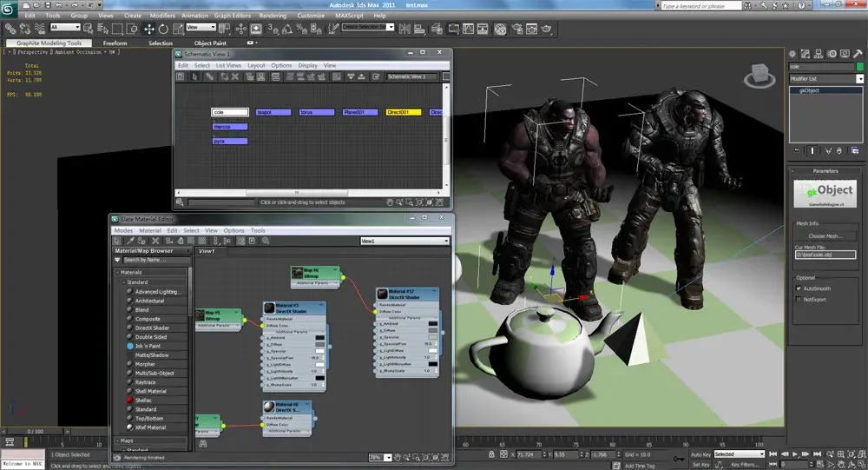
Task: Click the Choose Mesh button
Action: (825, 236)
